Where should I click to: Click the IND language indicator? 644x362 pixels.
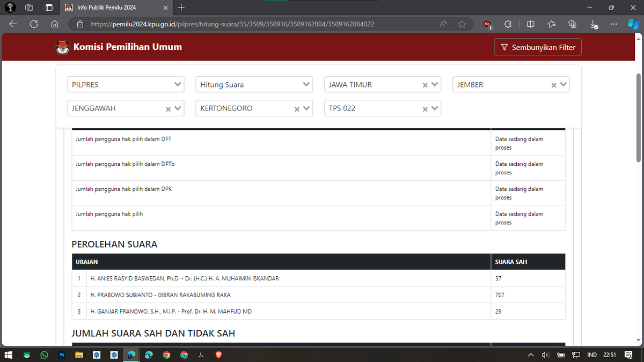592,354
